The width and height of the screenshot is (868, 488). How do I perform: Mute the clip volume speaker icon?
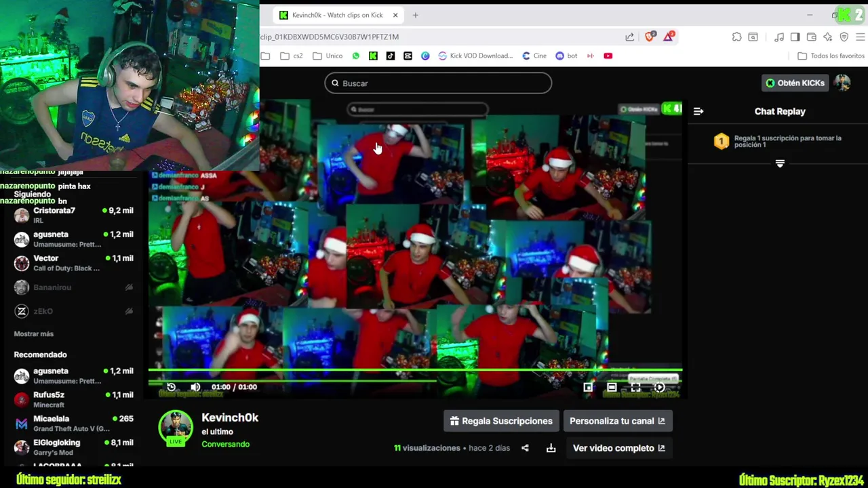click(195, 387)
